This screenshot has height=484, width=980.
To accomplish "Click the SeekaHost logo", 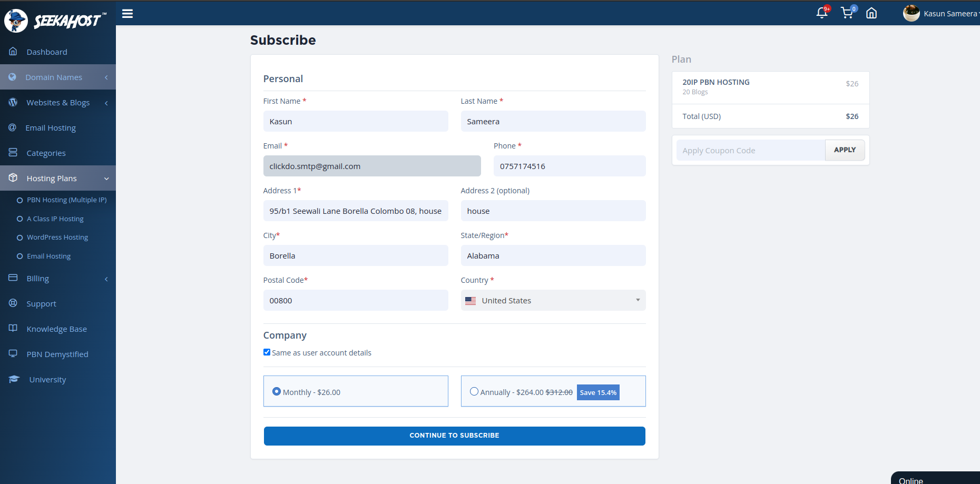I will pos(55,21).
